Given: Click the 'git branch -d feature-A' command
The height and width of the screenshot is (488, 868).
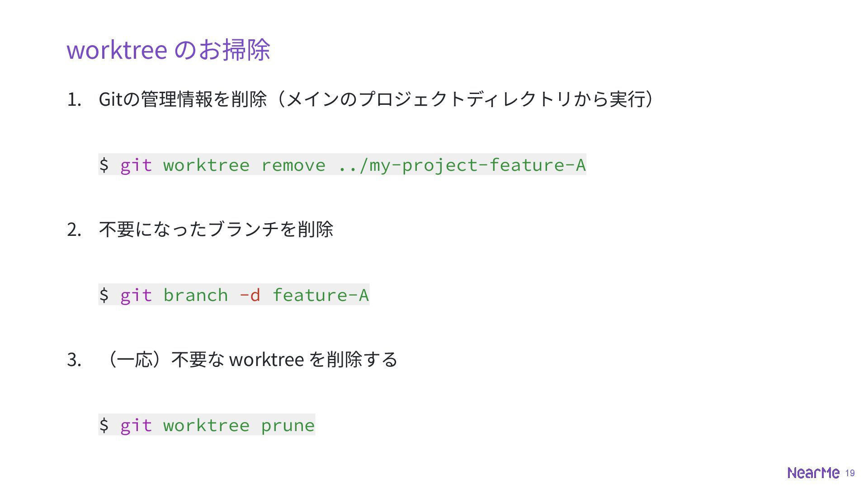Looking at the screenshot, I should pos(234,295).
